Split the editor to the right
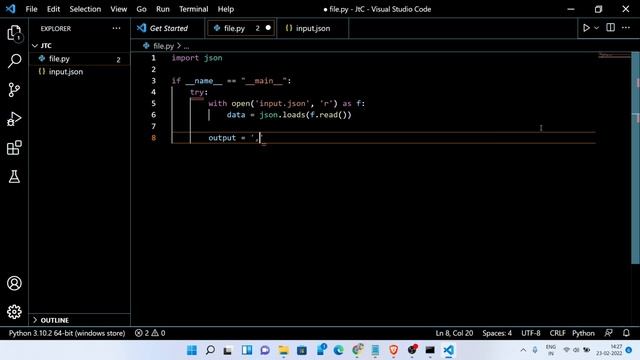The width and height of the screenshot is (640, 360). coord(610,27)
